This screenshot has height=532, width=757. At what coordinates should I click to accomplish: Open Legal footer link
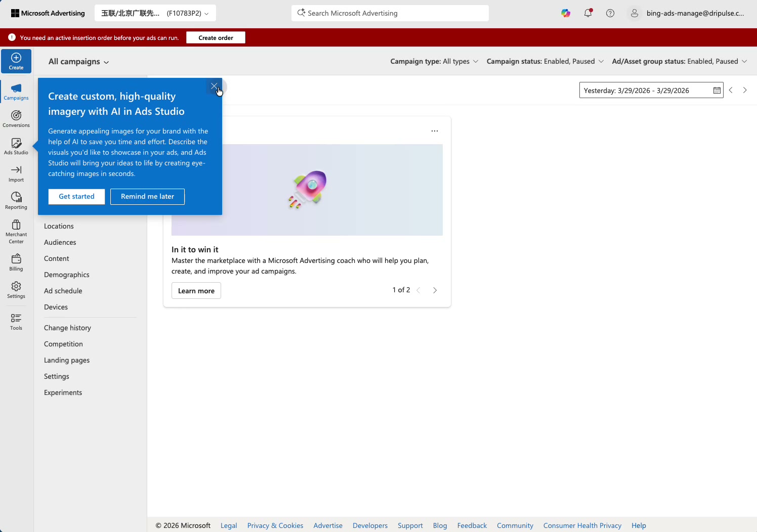[x=229, y=525]
